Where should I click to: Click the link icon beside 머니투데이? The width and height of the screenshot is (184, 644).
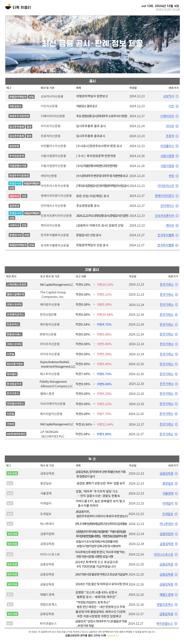click(x=176, y=524)
